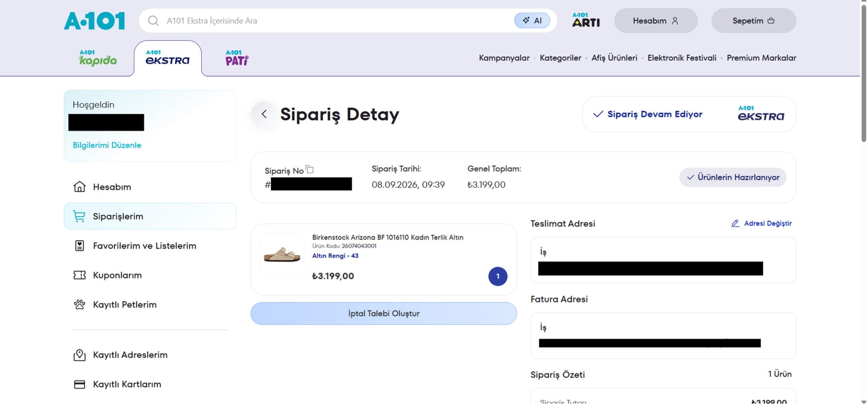Screen dimensions: 868x404
Task: Click the A101 Ekstra logo in order header
Action: tap(761, 113)
